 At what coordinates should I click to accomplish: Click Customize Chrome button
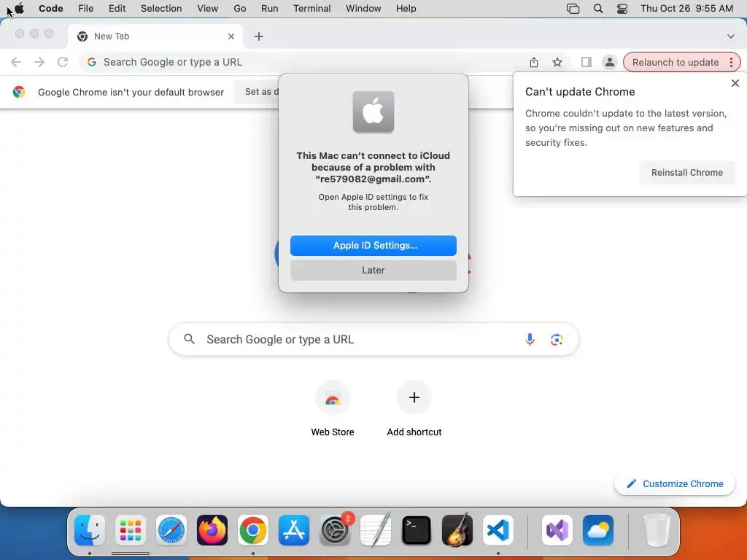pos(675,483)
